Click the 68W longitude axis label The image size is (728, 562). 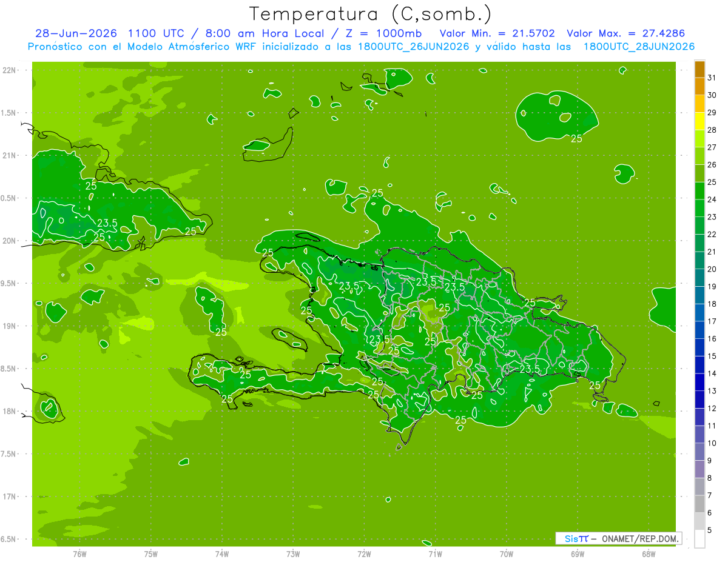click(649, 554)
